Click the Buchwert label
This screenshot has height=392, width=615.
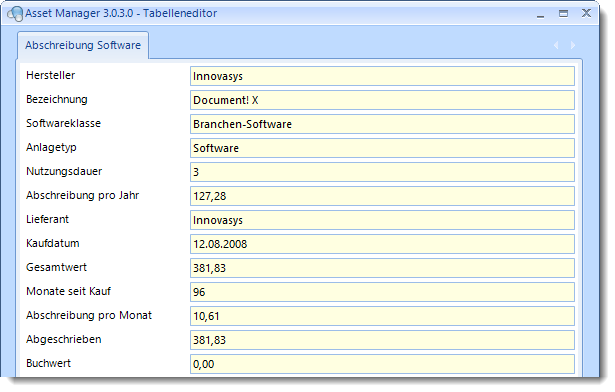tap(49, 363)
